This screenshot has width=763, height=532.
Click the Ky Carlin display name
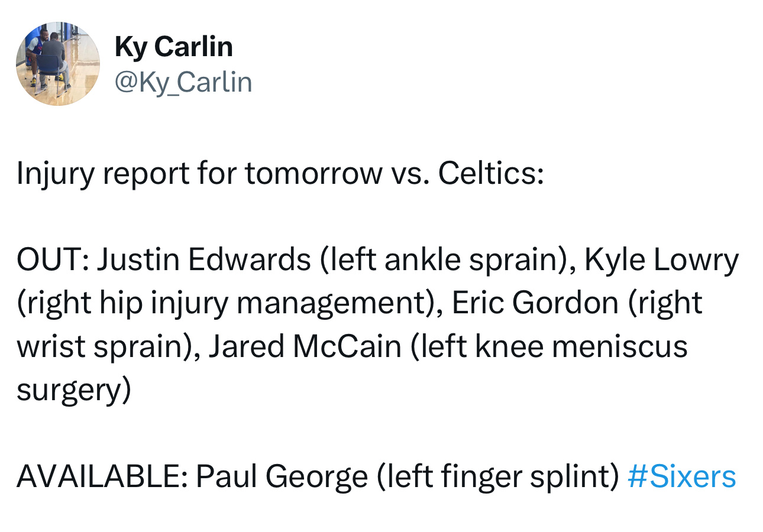(x=174, y=47)
